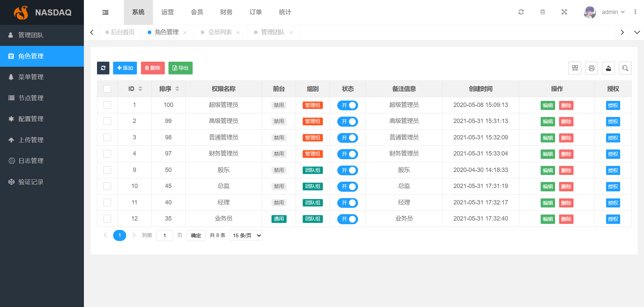Open the table search magnifier icon
The image size is (644, 307).
click(x=625, y=68)
